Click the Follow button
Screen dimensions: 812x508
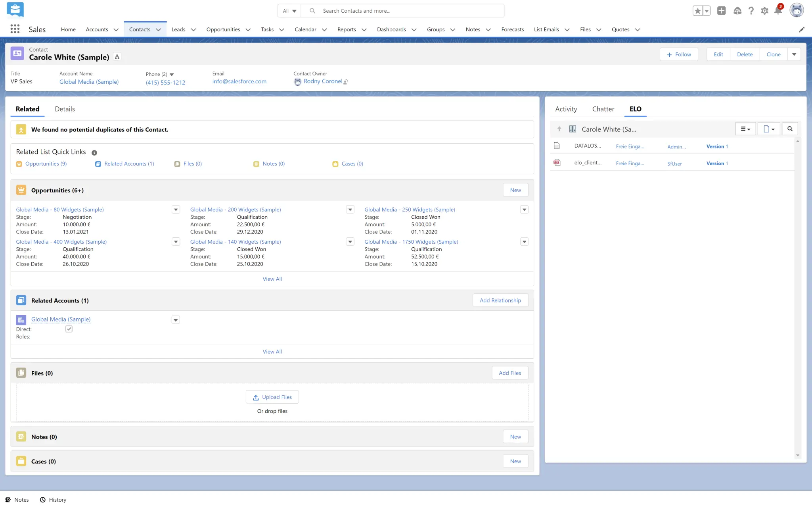(x=679, y=54)
